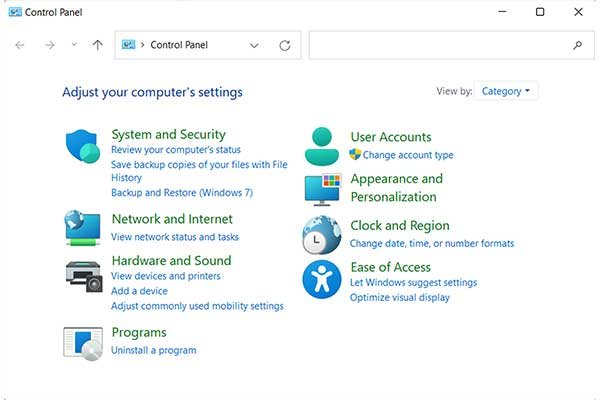Click the Back navigation arrow

coord(20,45)
